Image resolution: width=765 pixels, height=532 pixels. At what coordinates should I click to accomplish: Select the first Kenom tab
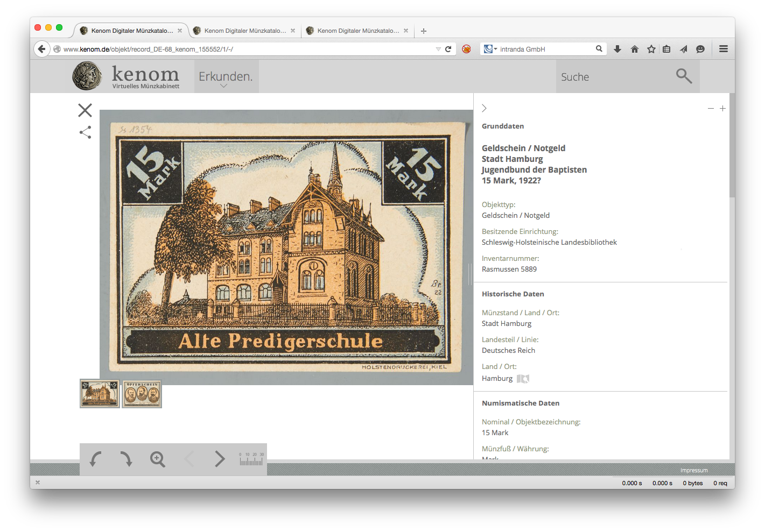pos(132,31)
